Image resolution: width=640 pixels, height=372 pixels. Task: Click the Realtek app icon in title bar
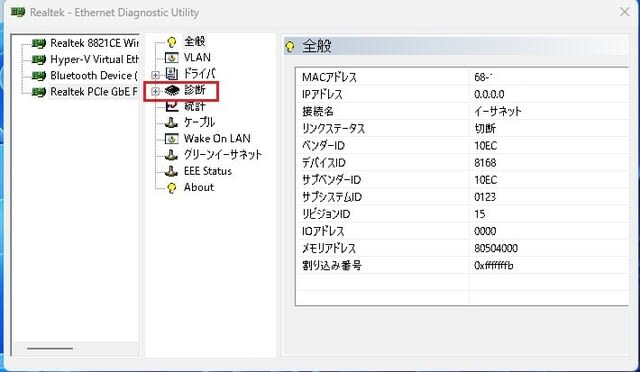[18, 12]
